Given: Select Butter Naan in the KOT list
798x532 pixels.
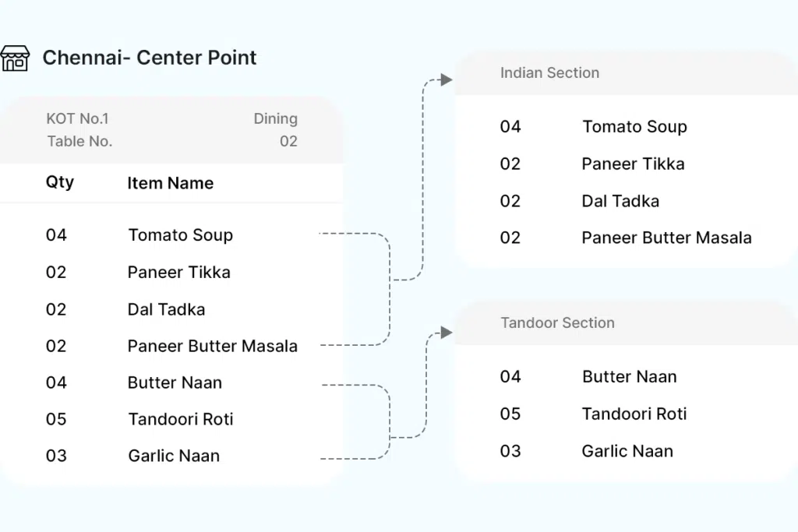Looking at the screenshot, I should click(175, 383).
